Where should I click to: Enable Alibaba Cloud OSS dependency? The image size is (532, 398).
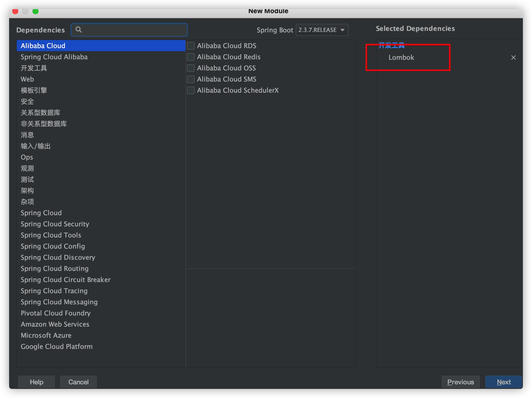[191, 68]
